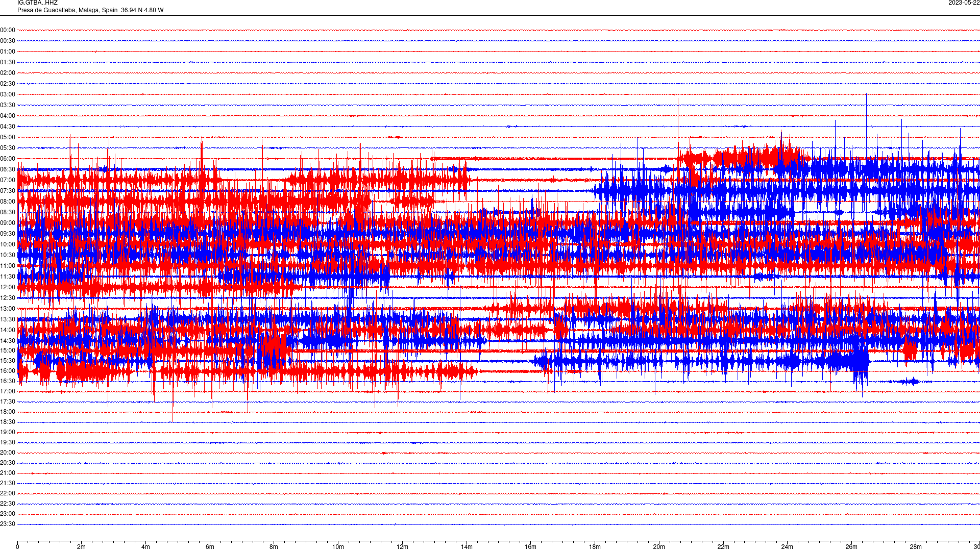Click the 12:00 time row label
This screenshot has height=551, width=980.
click(x=8, y=287)
